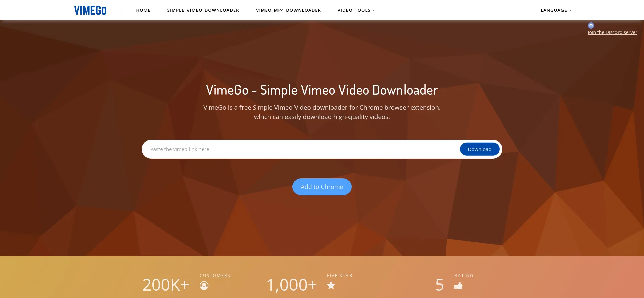Viewport: 644px width, 298px height.
Task: Click the 1,000+ five star count
Action: [x=291, y=285]
